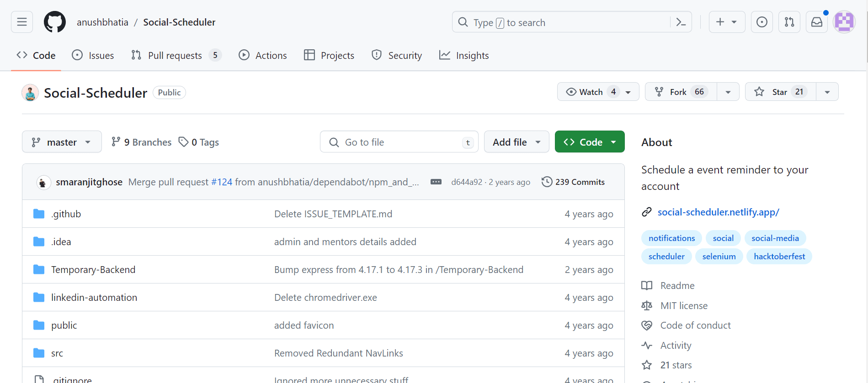This screenshot has width=868, height=383.
Task: Click the user avatar icon
Action: pos(844,22)
